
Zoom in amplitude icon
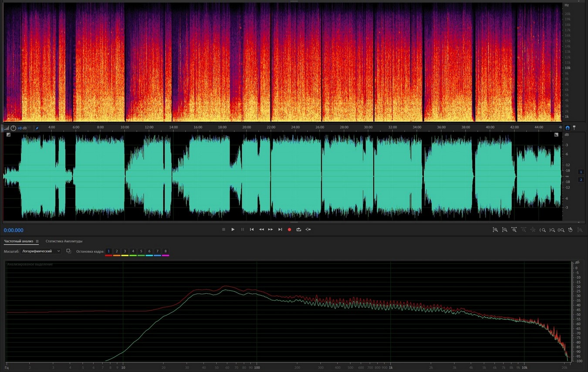tap(495, 230)
